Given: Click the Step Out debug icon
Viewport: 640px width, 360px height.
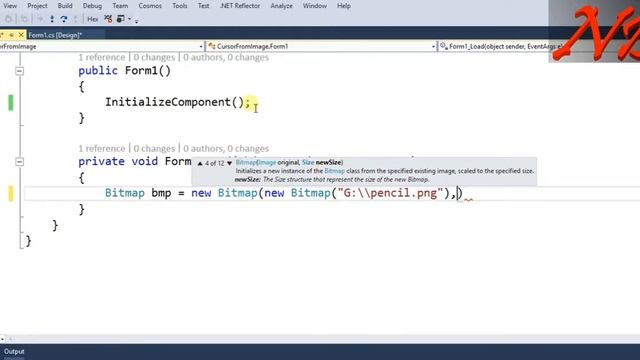Looking at the screenshot, I should (76, 19).
